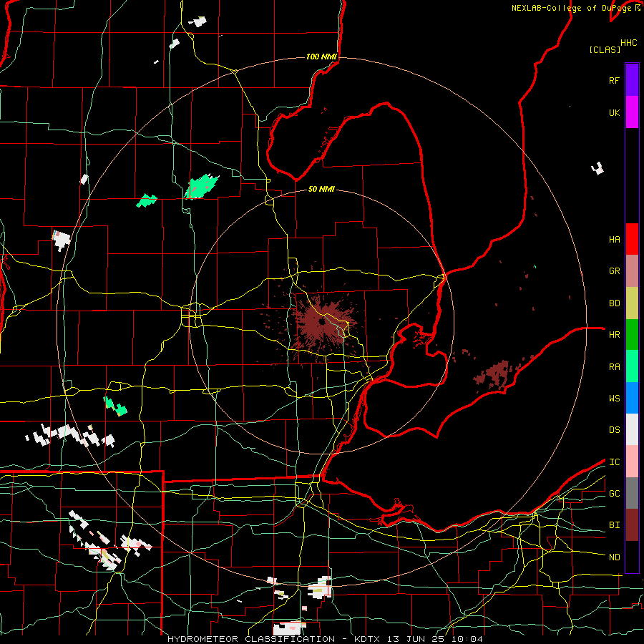Click the GR legend label
Screen dimensions: 644x644
(x=614, y=271)
